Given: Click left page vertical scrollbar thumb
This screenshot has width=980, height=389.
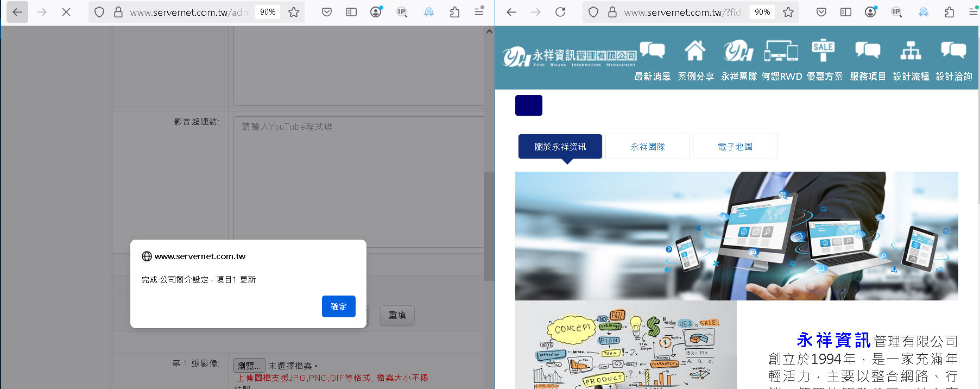Looking at the screenshot, I should point(489,227).
